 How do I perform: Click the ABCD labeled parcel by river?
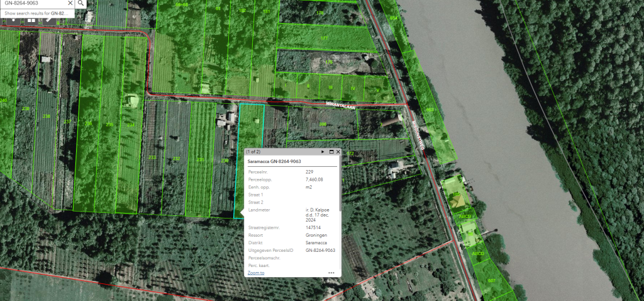(x=465, y=216)
